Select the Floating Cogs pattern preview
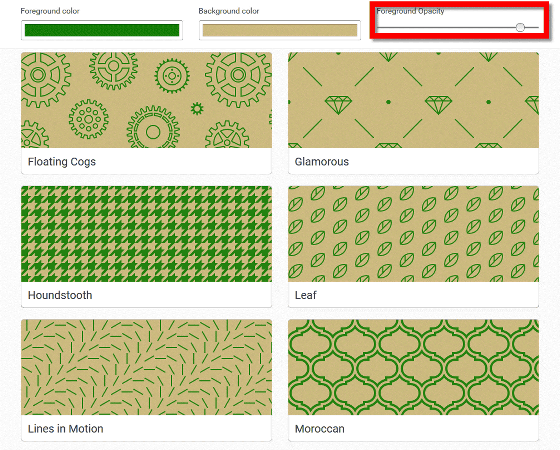 point(146,100)
